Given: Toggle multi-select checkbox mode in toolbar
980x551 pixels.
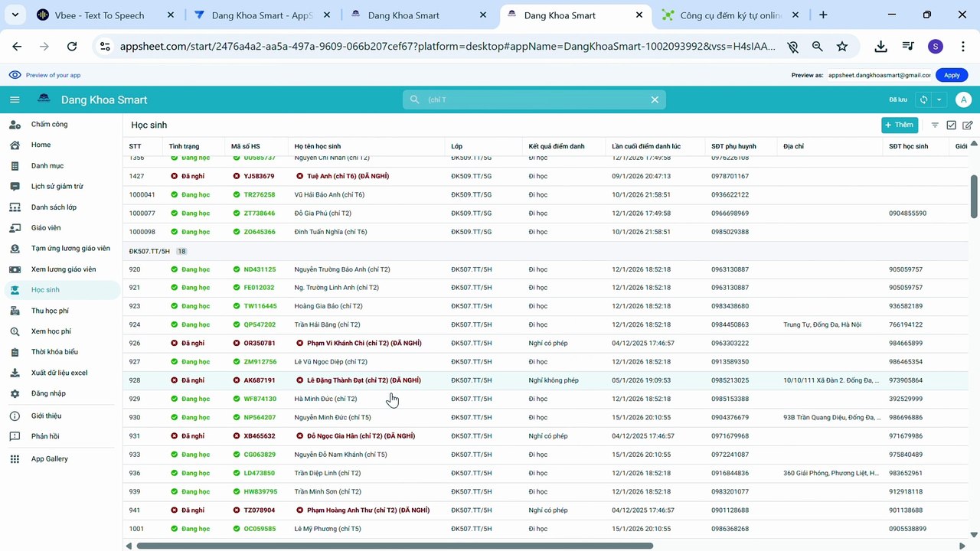Looking at the screenshot, I should (952, 125).
